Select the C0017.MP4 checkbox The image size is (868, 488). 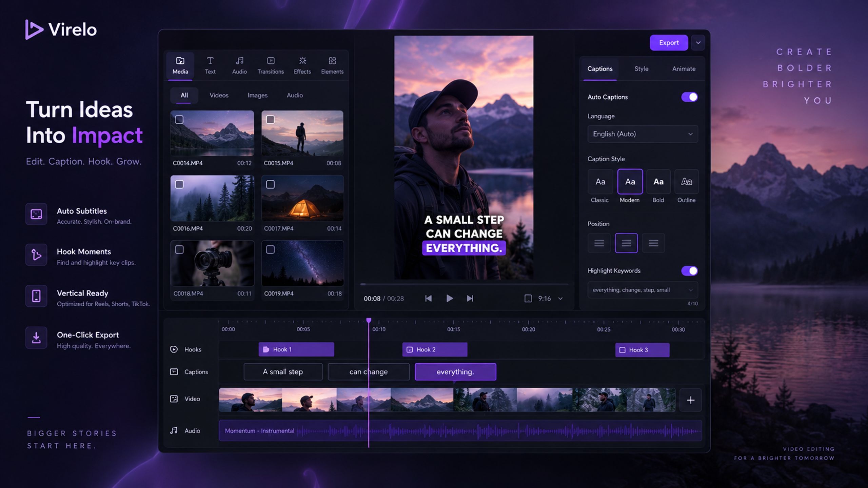(x=270, y=184)
